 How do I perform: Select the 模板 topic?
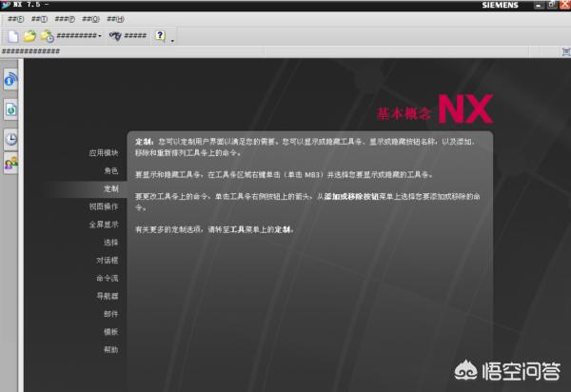(x=111, y=331)
